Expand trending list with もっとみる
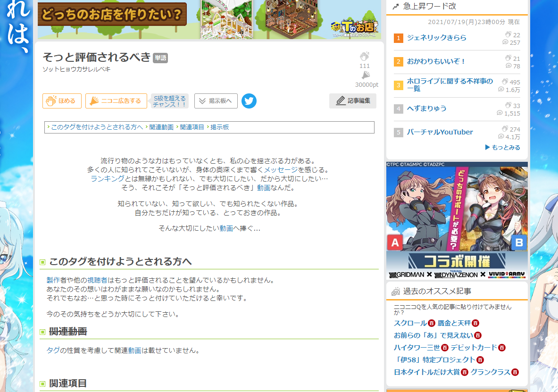The image size is (558, 392). 503,148
